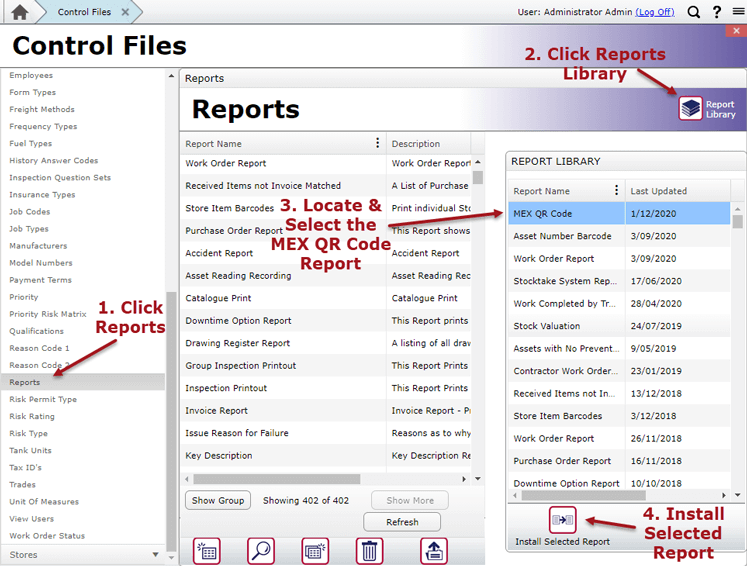Viewport: 747px width, 566px height.
Task: Click the Install Selected Report icon
Action: 562,520
